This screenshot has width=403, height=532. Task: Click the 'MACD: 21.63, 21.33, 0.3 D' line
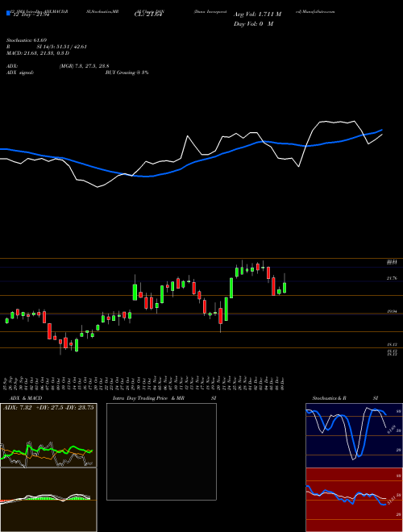[x=38, y=53]
